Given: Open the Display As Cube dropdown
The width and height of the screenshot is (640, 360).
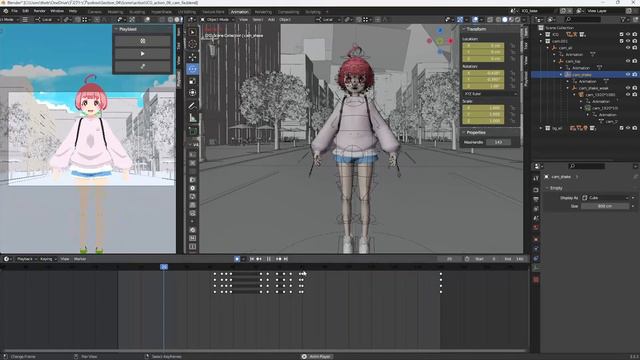Looking at the screenshot, I should 606,198.
